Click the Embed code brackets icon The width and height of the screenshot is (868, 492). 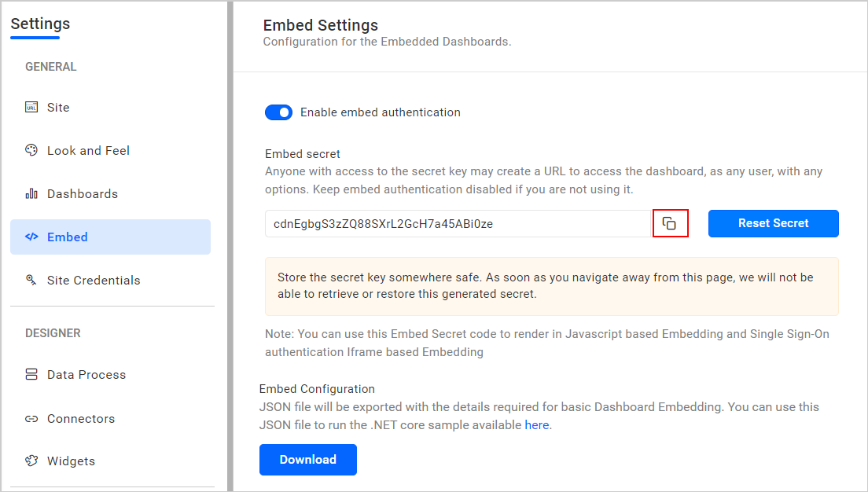(31, 237)
